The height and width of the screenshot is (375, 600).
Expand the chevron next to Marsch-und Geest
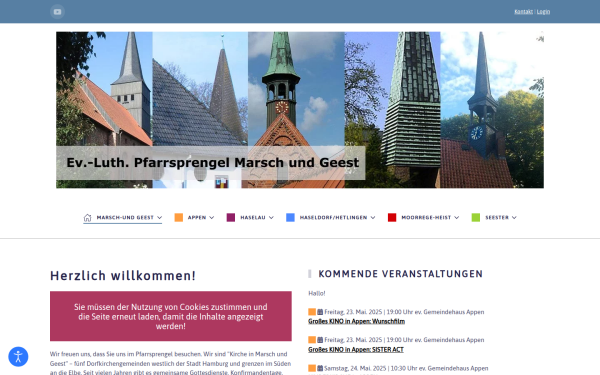tap(160, 217)
